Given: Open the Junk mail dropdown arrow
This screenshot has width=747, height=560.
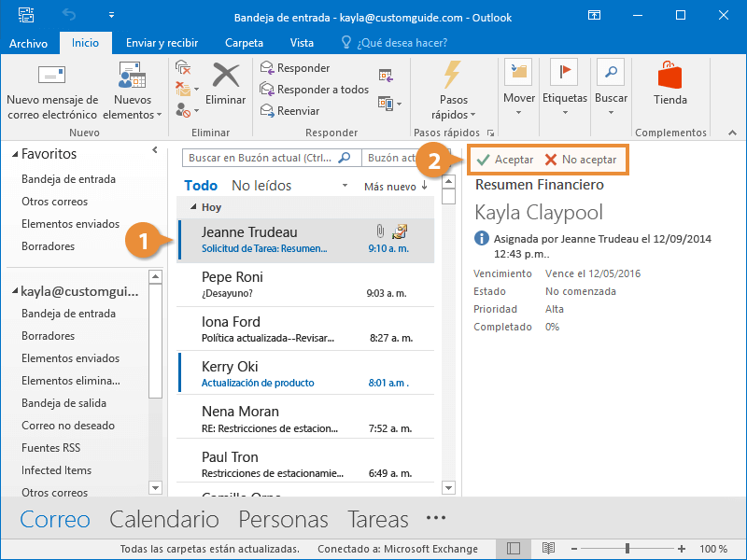Looking at the screenshot, I should click(196, 111).
